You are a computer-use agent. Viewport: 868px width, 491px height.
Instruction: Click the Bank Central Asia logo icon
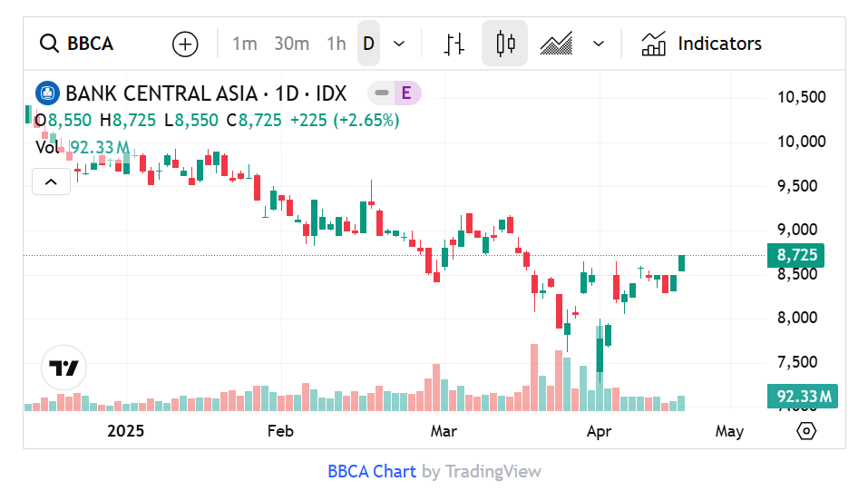[47, 93]
